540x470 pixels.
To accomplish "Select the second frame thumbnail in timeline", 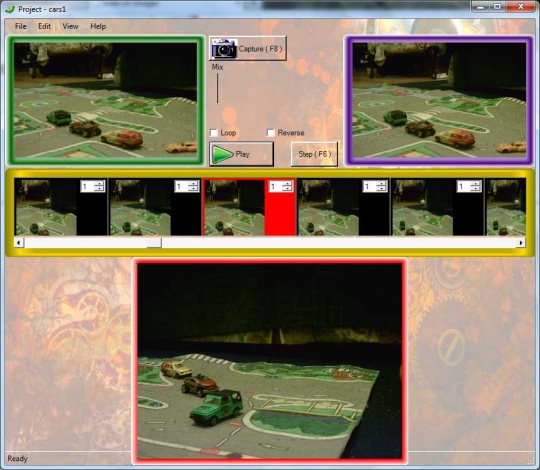I will pos(140,207).
